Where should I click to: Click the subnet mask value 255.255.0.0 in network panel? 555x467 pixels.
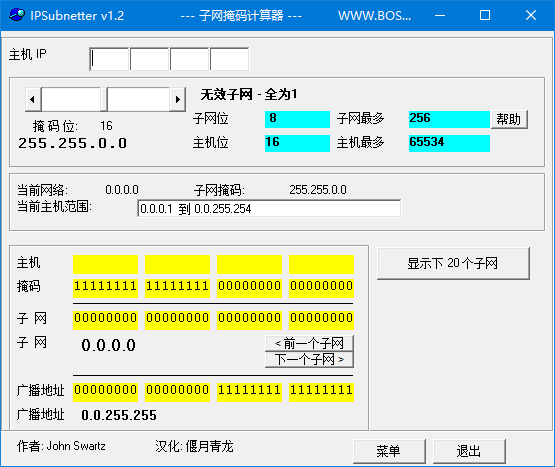(318, 190)
